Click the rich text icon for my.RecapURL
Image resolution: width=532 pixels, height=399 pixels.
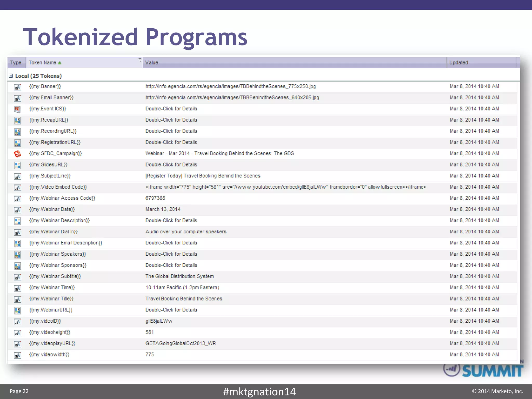coord(17,121)
